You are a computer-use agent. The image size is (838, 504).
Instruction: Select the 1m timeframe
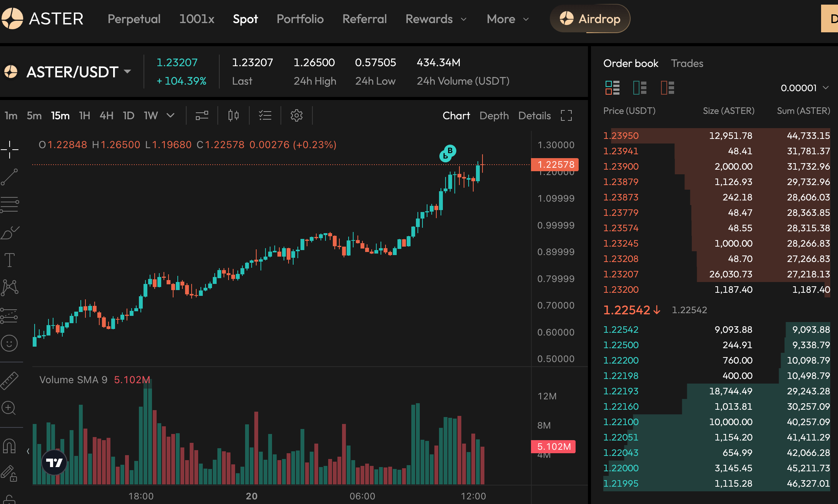tap(11, 115)
